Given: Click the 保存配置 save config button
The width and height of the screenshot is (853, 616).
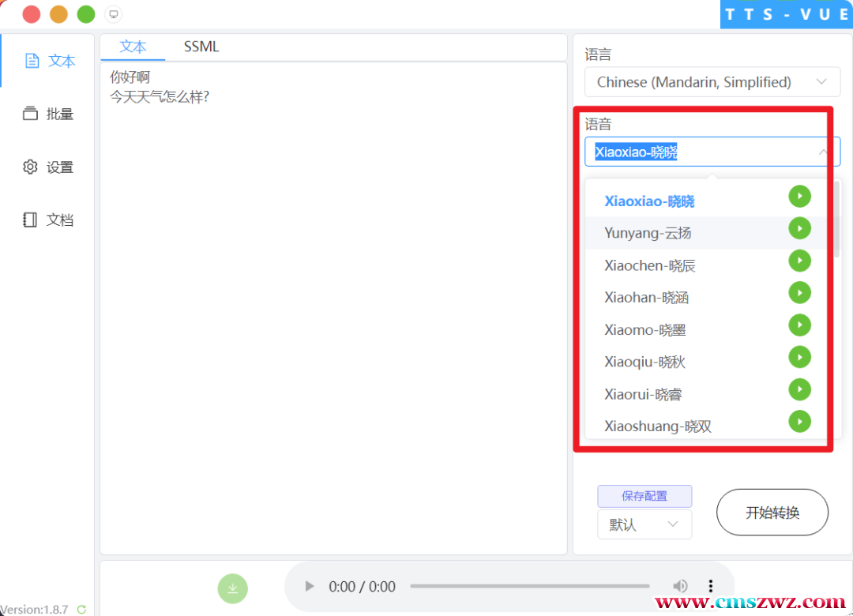Looking at the screenshot, I should (x=644, y=496).
